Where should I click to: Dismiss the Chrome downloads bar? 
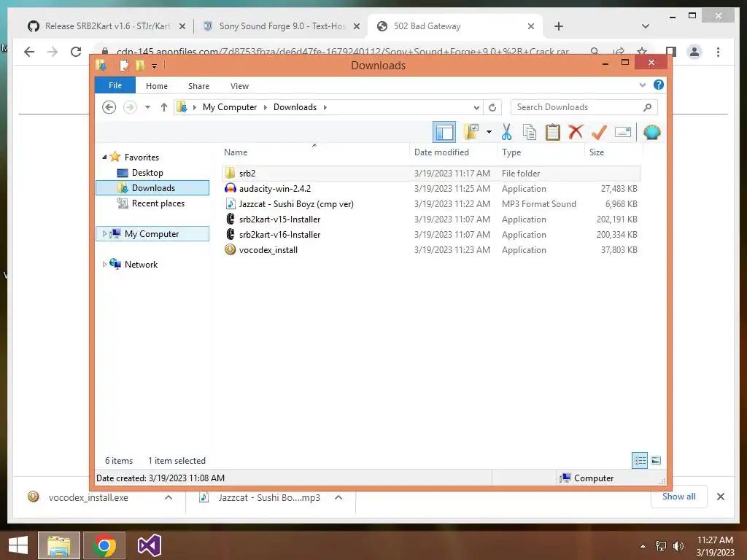[x=720, y=497]
